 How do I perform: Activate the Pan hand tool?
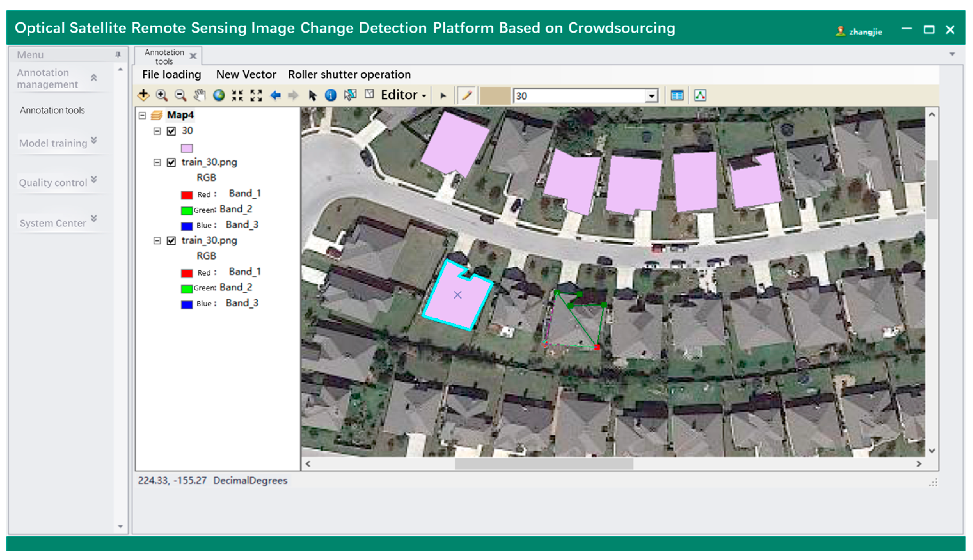click(199, 95)
